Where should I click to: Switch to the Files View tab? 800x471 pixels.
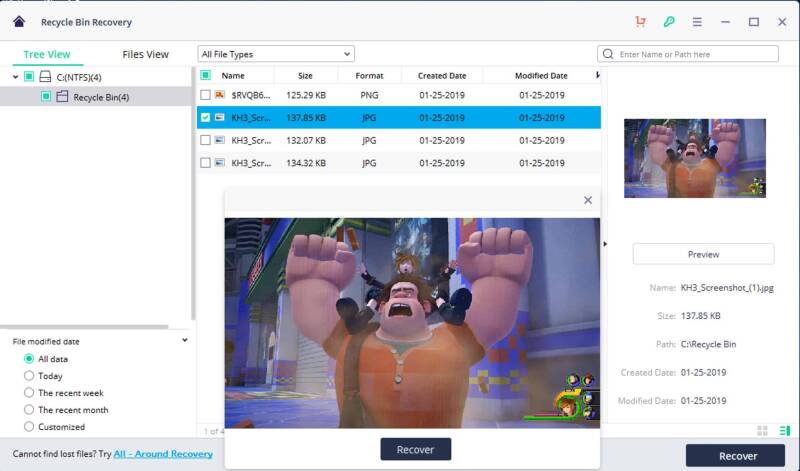point(145,54)
